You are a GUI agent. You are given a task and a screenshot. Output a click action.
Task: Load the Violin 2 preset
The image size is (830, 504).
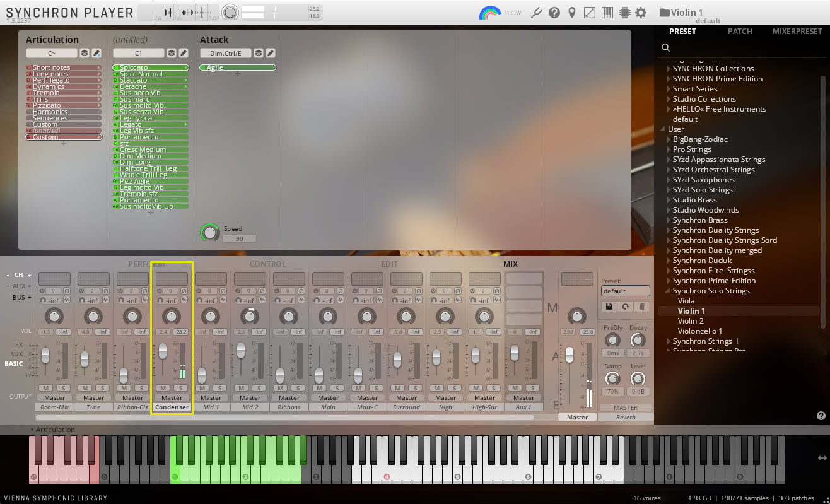coord(691,321)
